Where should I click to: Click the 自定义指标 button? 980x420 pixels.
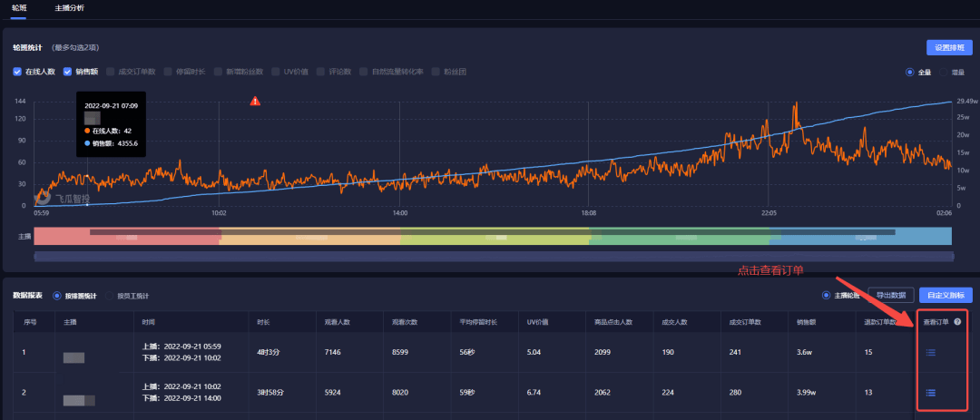pos(946,296)
